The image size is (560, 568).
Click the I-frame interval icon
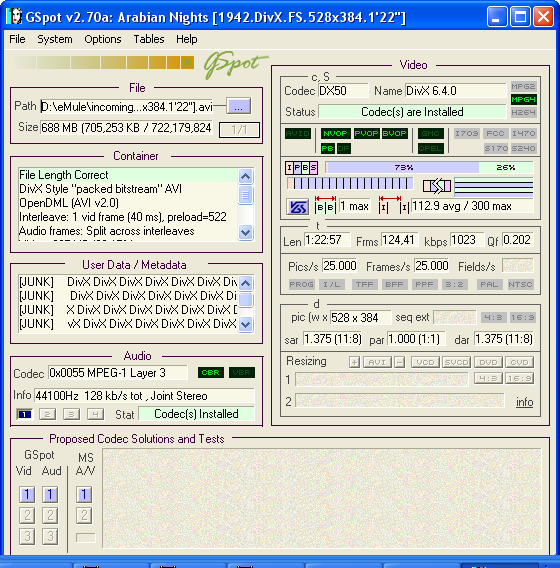click(394, 205)
